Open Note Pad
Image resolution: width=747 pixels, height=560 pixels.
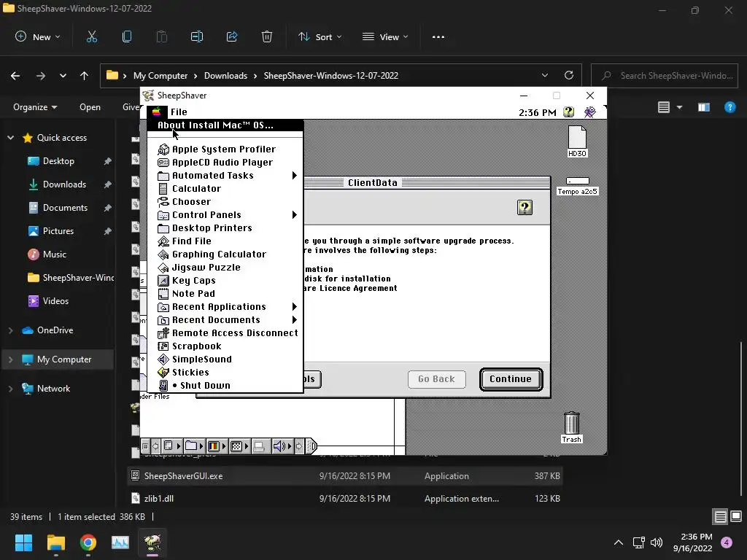click(x=225, y=293)
